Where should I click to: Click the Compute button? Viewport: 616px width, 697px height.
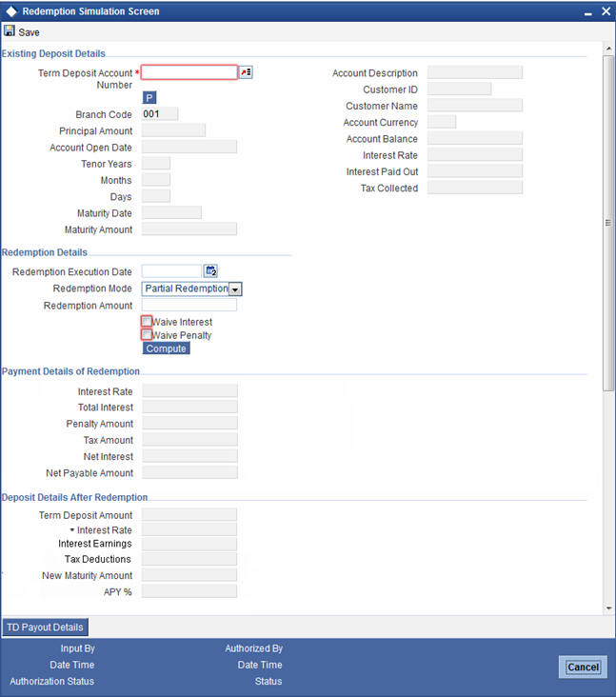[x=167, y=348]
